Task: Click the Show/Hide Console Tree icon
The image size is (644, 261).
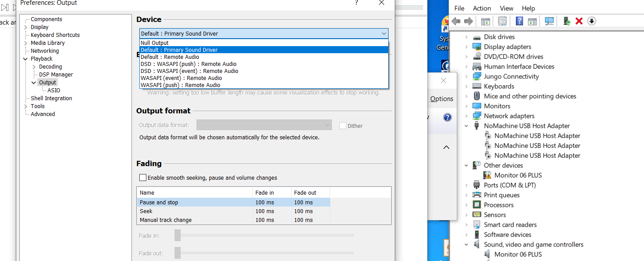Action: pos(485,21)
